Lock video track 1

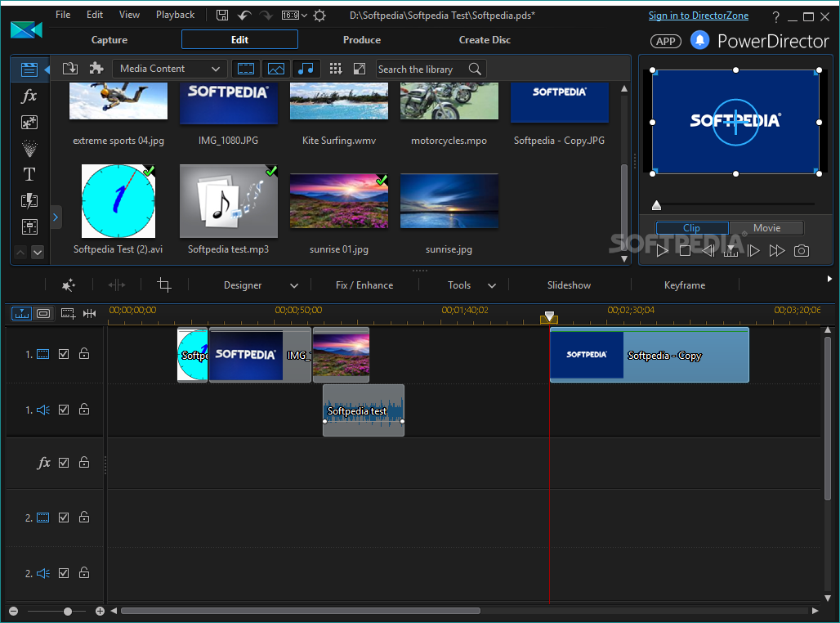pos(84,353)
